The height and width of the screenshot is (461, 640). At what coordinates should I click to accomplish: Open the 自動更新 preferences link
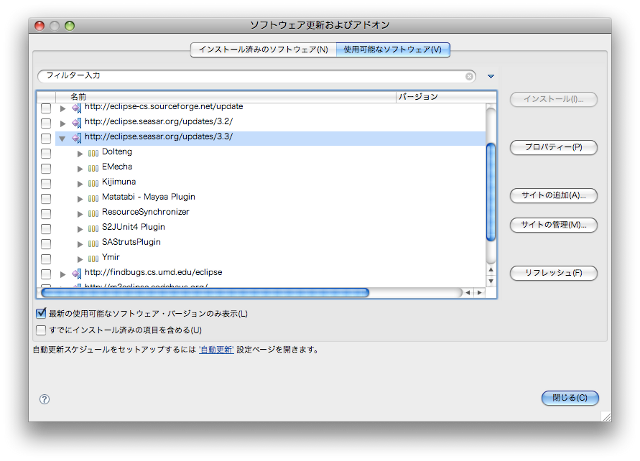216,349
